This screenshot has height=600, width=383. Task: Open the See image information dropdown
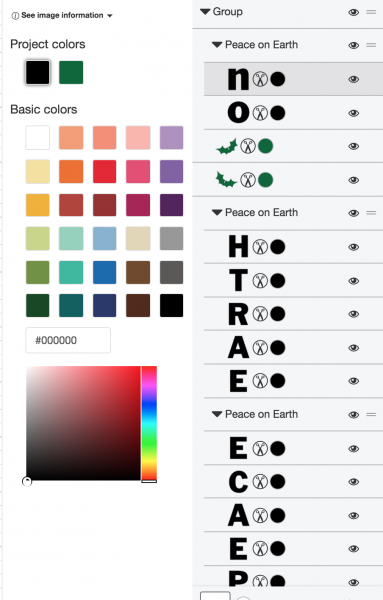(62, 15)
